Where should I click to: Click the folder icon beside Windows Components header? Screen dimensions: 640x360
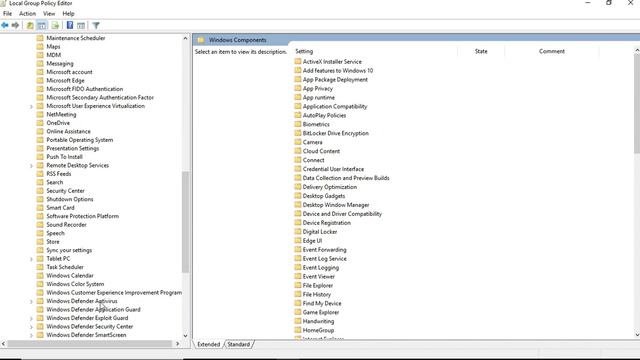[x=201, y=40]
